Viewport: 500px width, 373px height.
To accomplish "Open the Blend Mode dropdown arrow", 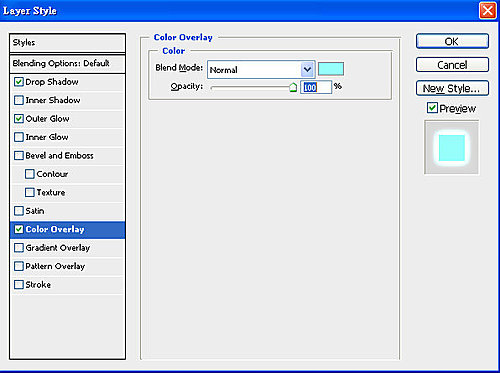I will click(x=307, y=70).
